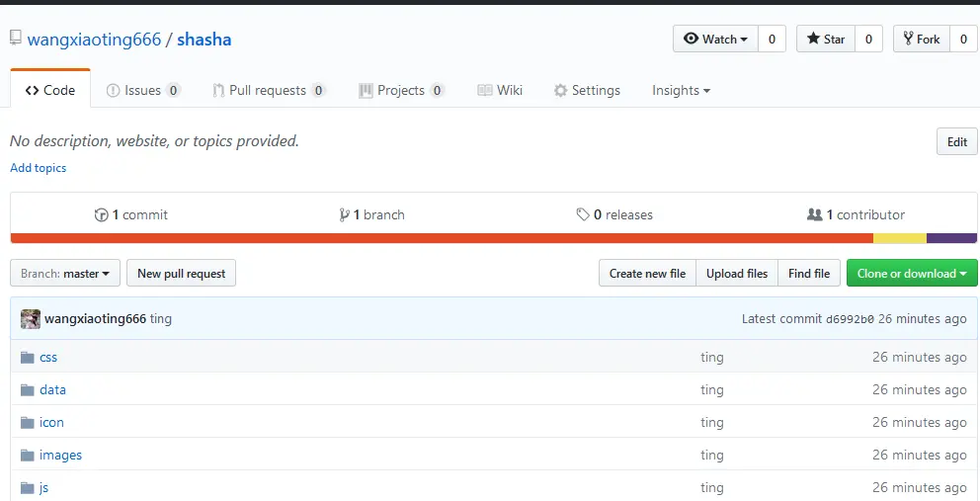Open the 0 releases link

coord(614,214)
